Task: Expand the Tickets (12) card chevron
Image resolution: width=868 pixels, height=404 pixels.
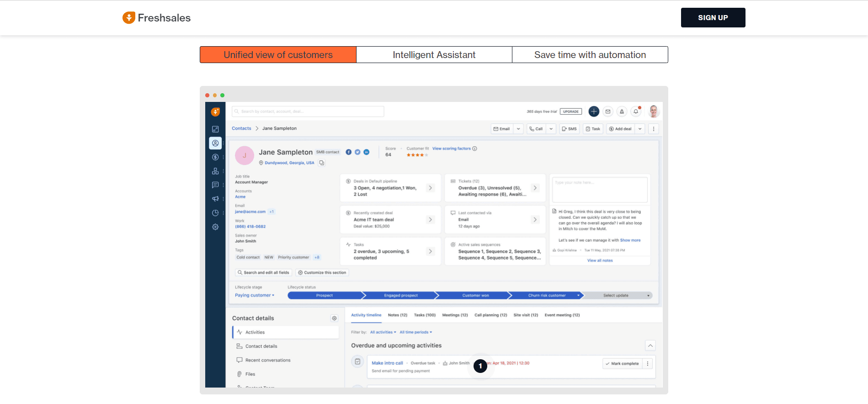Action: coord(535,188)
